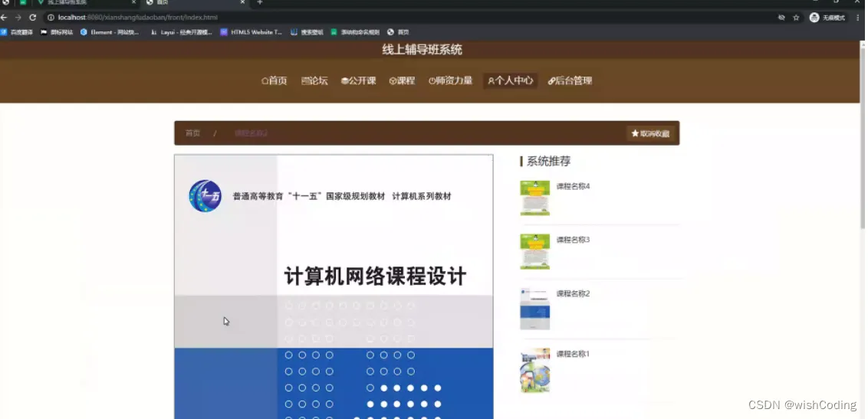
Task: Open the 首页 bookmark in the bookmarks bar
Action: pos(398,32)
